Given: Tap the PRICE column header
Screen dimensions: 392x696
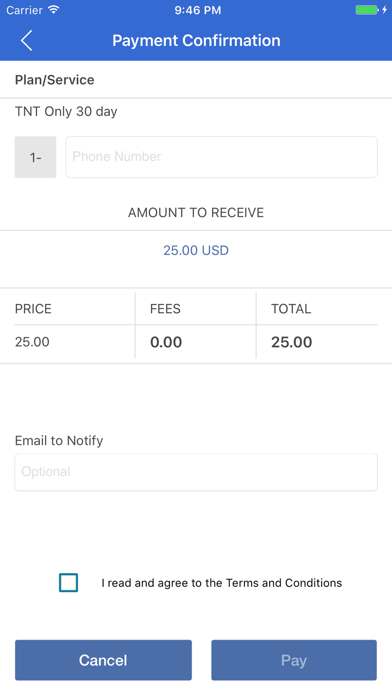Looking at the screenshot, I should (33, 309).
